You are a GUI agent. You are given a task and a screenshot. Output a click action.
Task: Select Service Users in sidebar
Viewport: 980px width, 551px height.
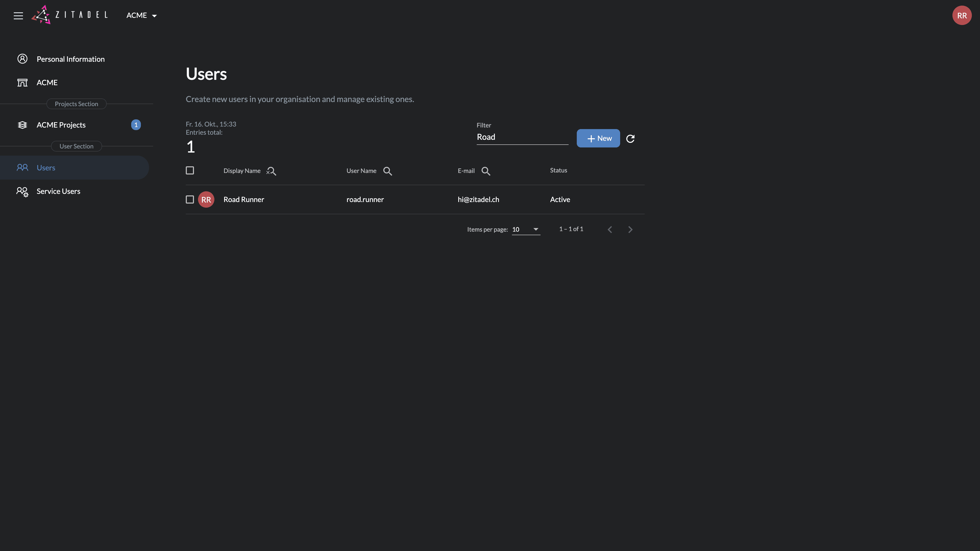(x=58, y=191)
